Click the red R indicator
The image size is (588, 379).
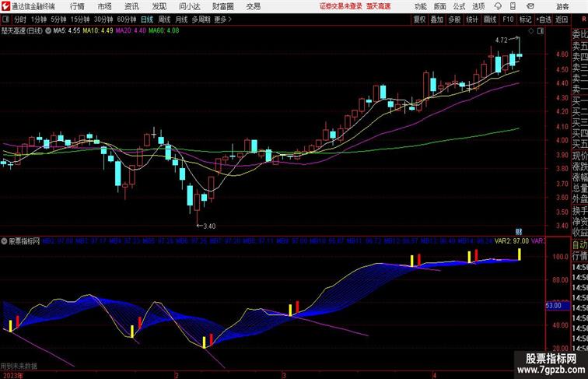tap(583, 19)
